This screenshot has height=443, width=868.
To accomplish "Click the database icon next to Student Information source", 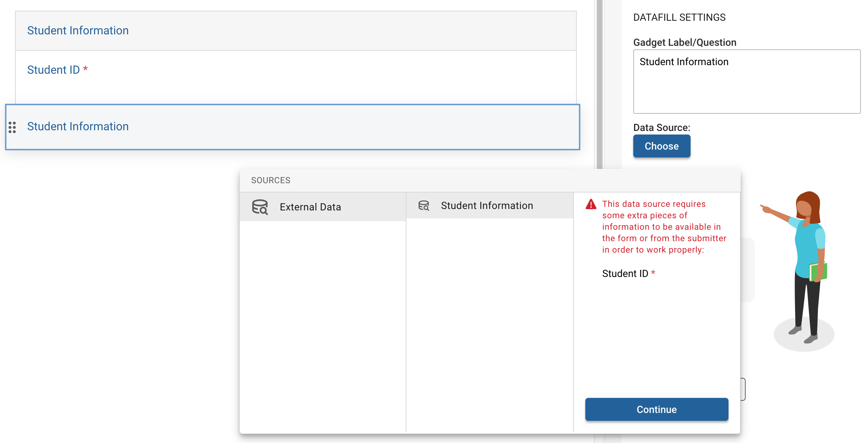I will click(424, 205).
